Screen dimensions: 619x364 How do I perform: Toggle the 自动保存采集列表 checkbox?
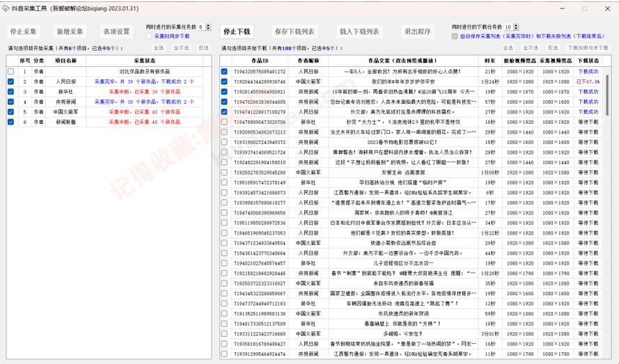pyautogui.click(x=455, y=36)
